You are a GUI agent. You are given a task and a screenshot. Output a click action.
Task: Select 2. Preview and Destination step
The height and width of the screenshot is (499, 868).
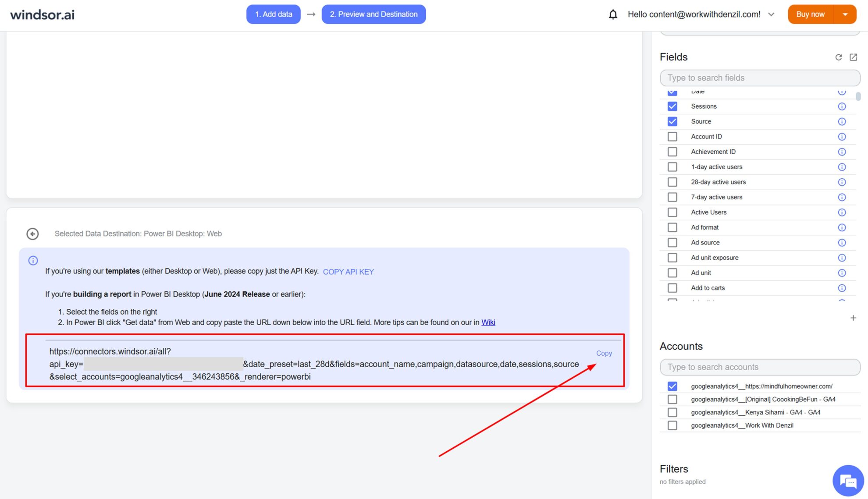click(x=374, y=14)
